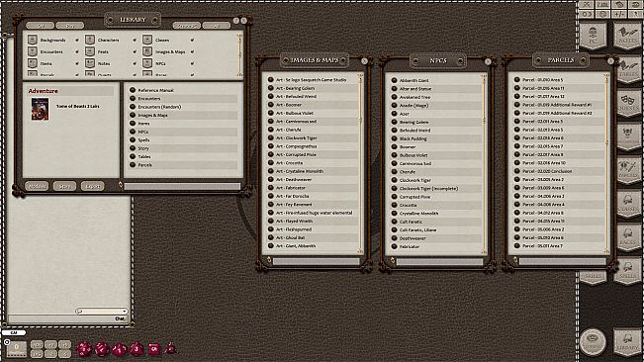This screenshot has height=362, width=644.
Task: Roll the d8 die
Action: (x=137, y=349)
